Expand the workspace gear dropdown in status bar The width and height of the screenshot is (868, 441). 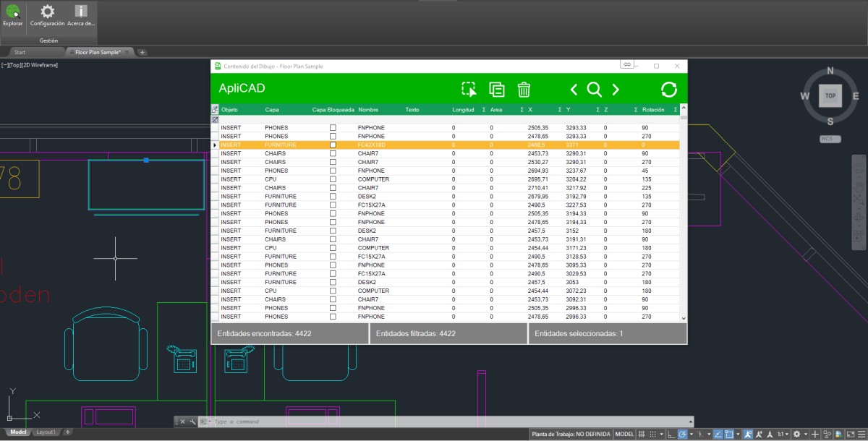pyautogui.click(x=805, y=434)
